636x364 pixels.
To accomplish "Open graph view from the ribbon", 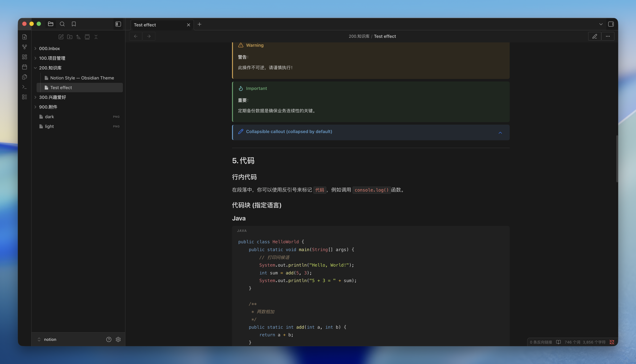I will [x=25, y=47].
